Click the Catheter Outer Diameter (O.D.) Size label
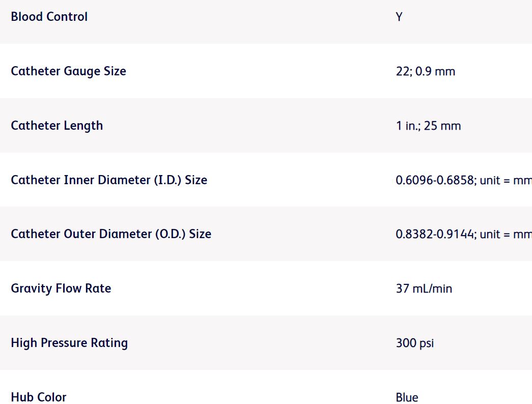This screenshot has width=532, height=404. tap(111, 234)
